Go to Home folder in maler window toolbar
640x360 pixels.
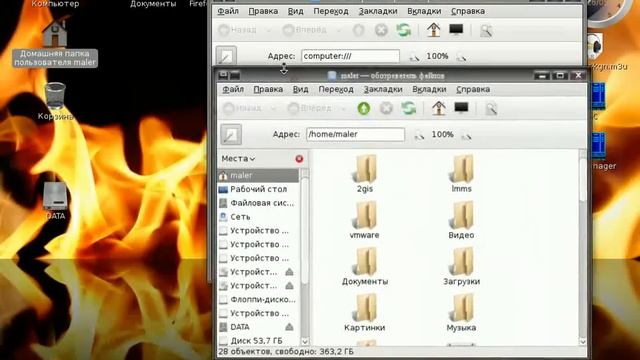point(439,108)
